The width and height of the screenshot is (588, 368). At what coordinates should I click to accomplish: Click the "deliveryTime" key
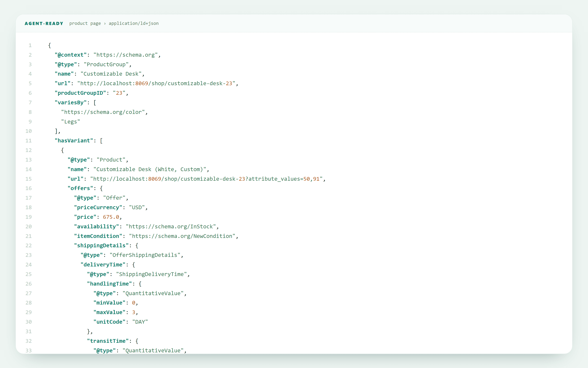(103, 265)
